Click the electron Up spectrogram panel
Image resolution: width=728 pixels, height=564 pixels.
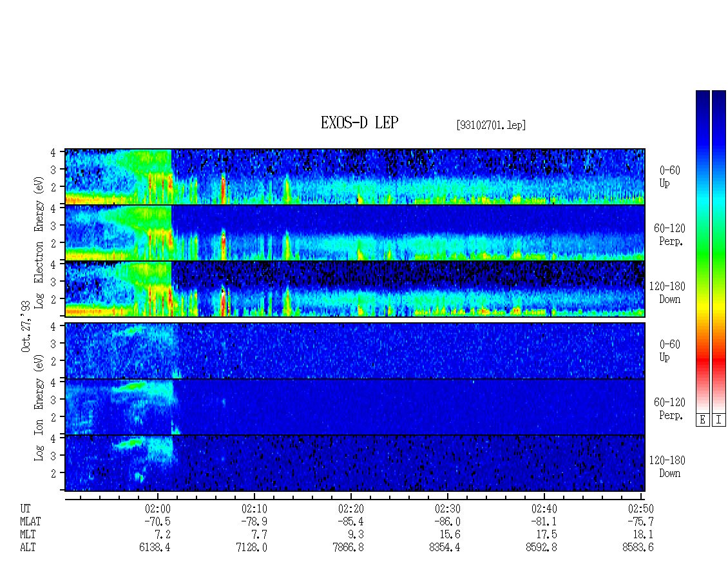355,177
